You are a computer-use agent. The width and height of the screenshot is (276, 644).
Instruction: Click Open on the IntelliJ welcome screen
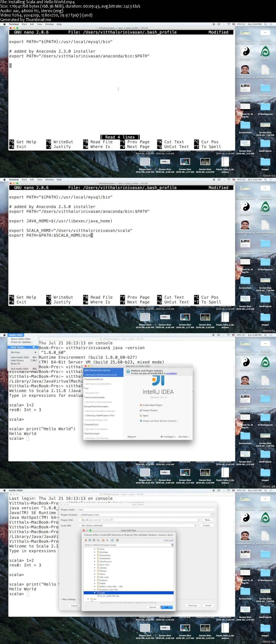[x=144, y=416]
